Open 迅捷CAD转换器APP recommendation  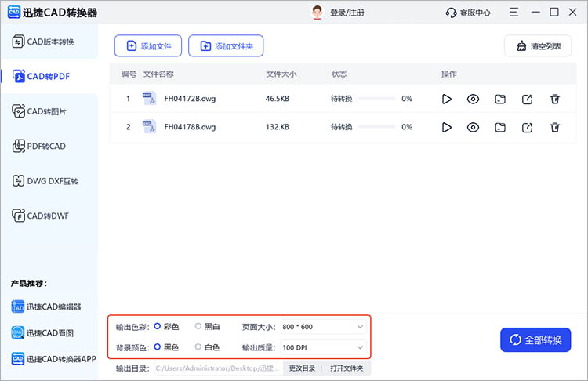53,359
